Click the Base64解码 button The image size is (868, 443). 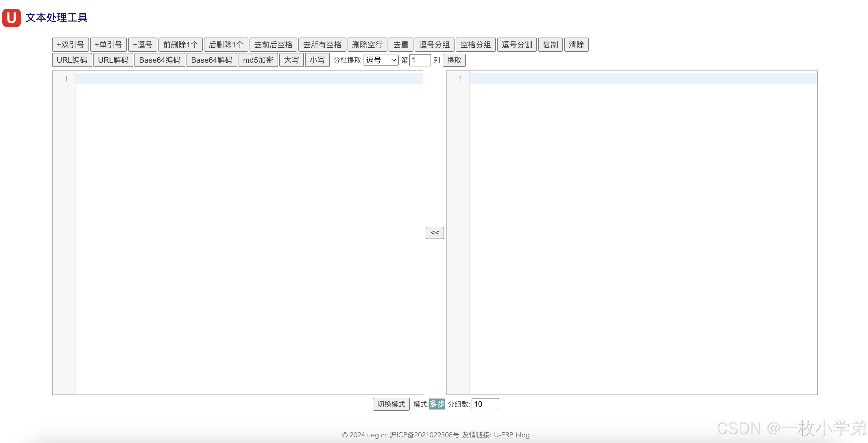click(x=212, y=60)
